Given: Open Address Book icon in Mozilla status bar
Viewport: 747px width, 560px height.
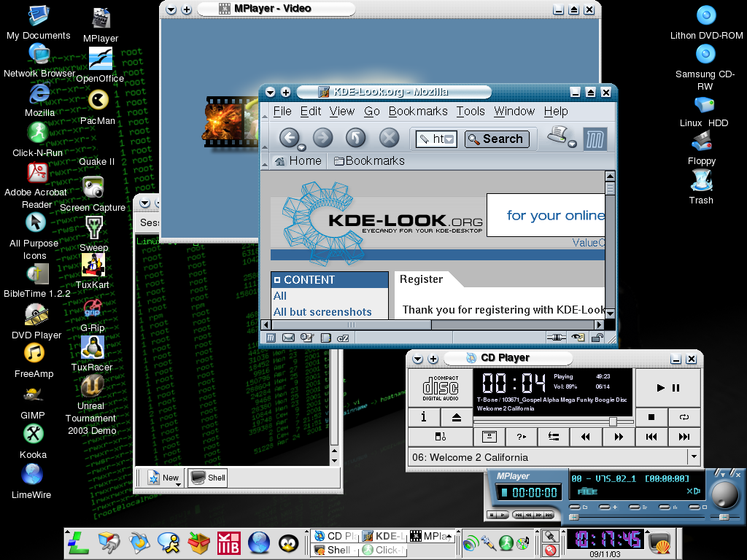Looking at the screenshot, I should coord(326,338).
